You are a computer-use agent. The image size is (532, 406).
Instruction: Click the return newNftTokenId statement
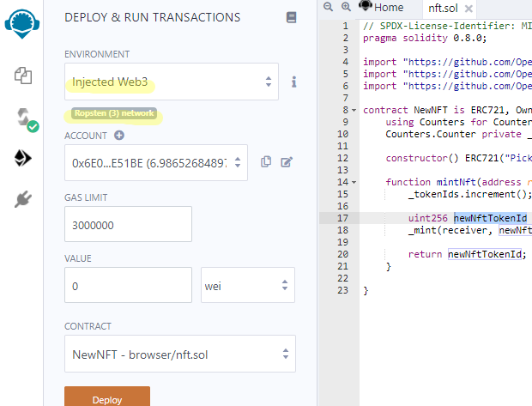(x=467, y=254)
